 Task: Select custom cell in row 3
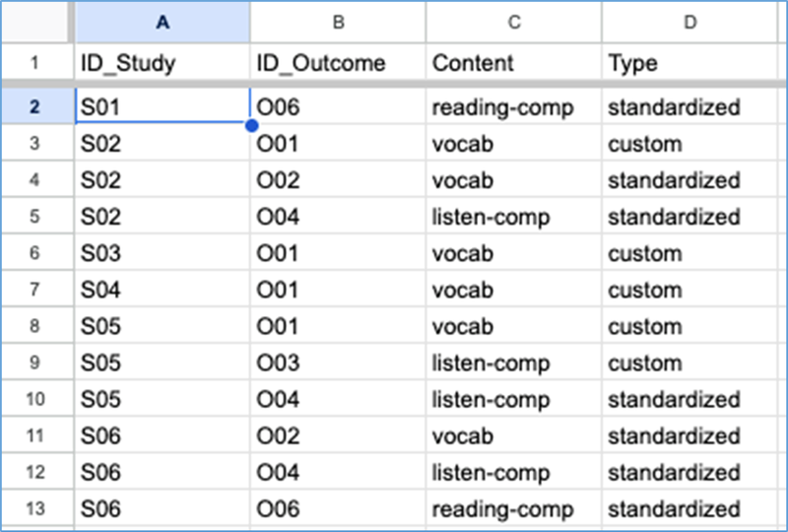689,144
